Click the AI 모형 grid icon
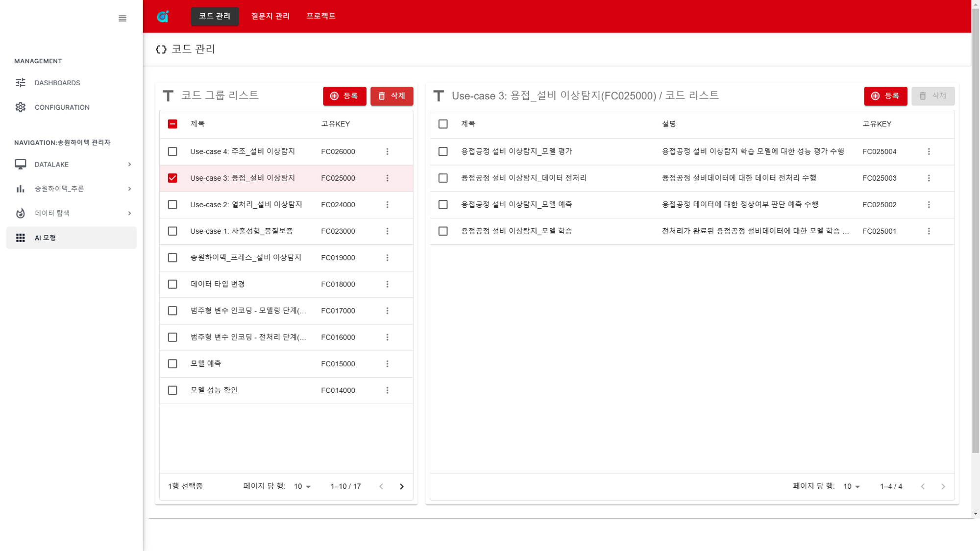Image resolution: width=980 pixels, height=551 pixels. pyautogui.click(x=20, y=238)
